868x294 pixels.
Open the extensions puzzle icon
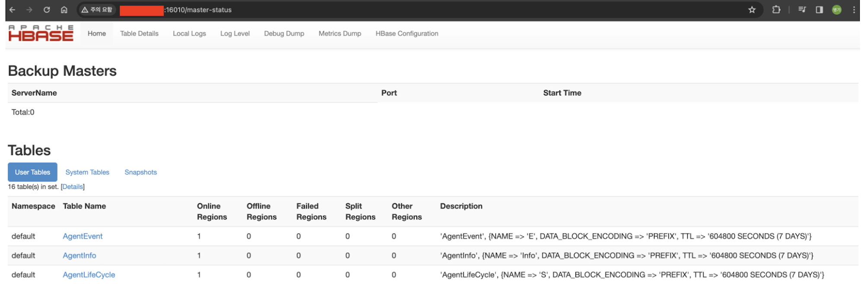[776, 10]
